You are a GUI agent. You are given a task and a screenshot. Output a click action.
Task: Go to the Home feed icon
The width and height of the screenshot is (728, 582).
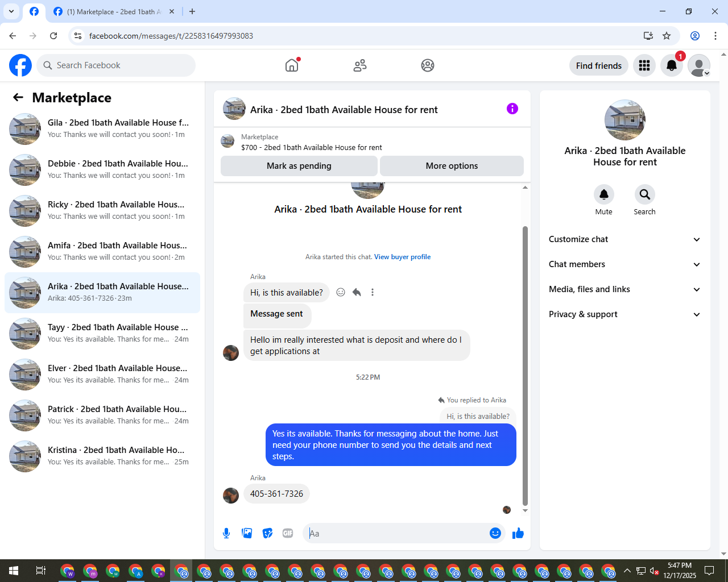(x=292, y=65)
